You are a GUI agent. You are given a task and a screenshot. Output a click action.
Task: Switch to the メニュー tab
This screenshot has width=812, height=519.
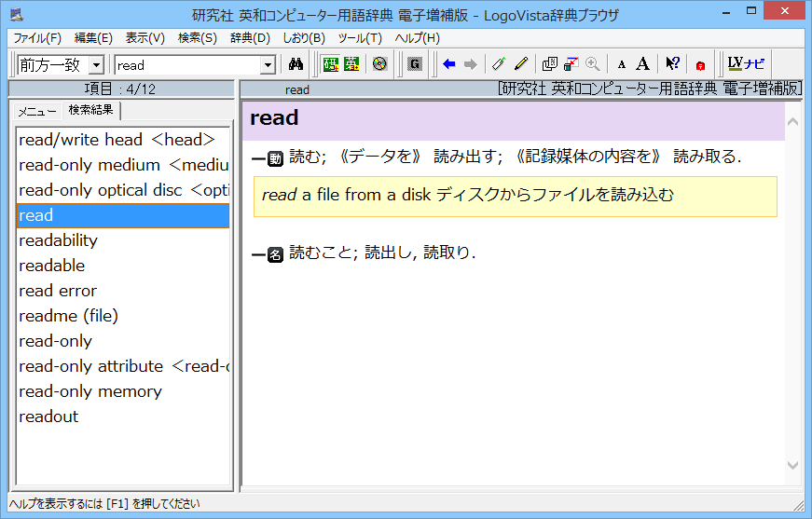click(x=37, y=111)
